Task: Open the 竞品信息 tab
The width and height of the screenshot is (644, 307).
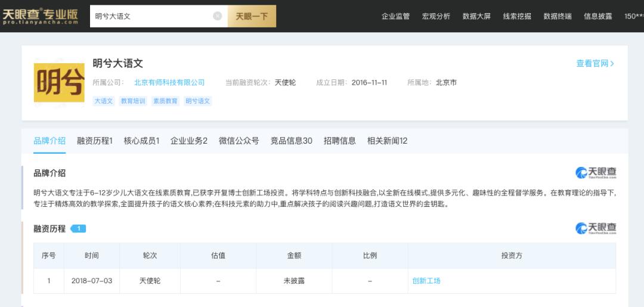Action: (x=291, y=141)
